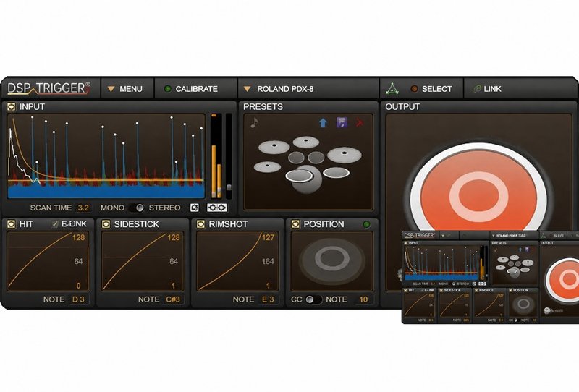Click the blue up-arrow load preset icon

tap(323, 122)
